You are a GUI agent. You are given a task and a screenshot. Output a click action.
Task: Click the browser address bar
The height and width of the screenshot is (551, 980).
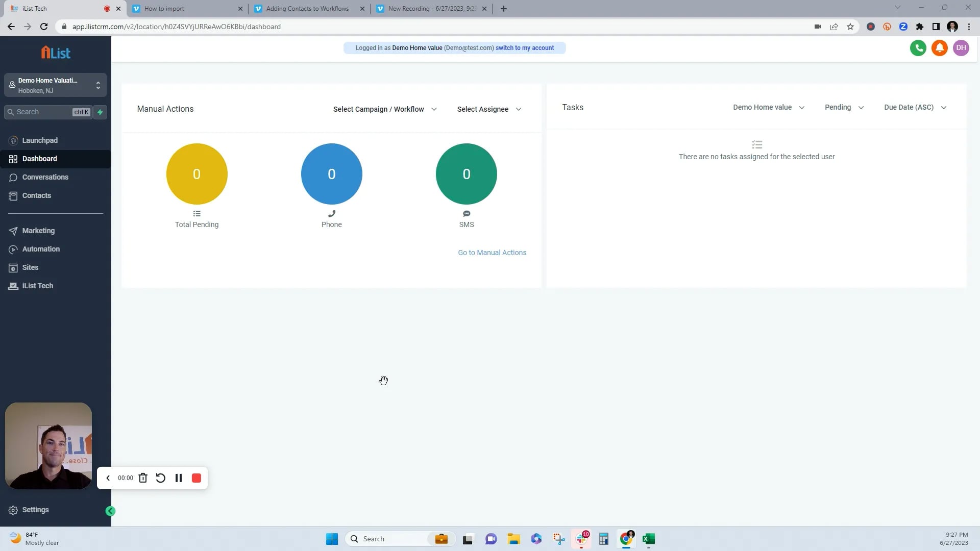click(434, 27)
